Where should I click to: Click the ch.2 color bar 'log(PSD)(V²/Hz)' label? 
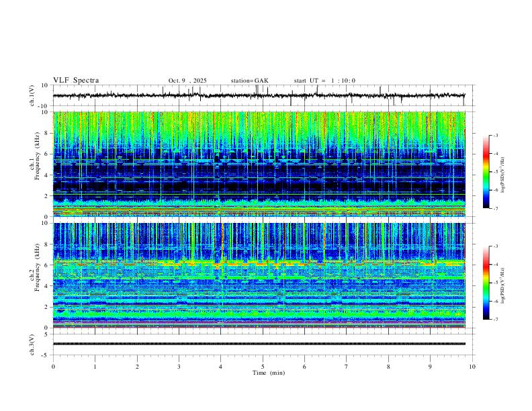pos(503,285)
